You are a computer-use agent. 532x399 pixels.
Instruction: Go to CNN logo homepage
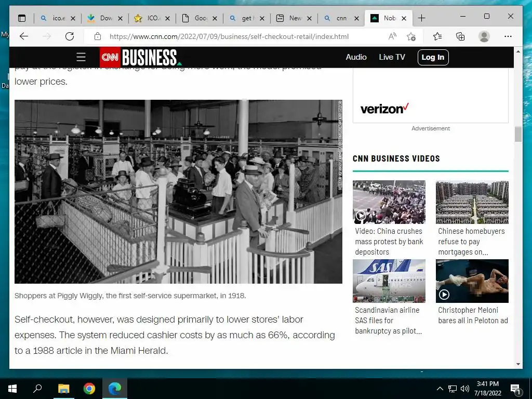pyautogui.click(x=110, y=57)
